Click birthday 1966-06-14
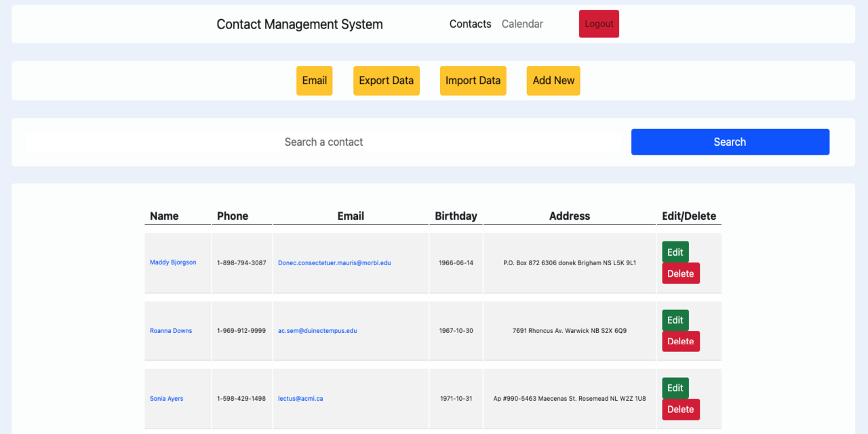The height and width of the screenshot is (434, 868). click(x=456, y=262)
